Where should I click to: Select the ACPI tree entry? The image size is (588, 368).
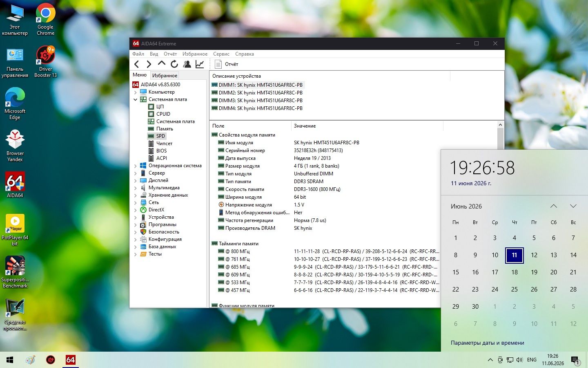click(161, 158)
